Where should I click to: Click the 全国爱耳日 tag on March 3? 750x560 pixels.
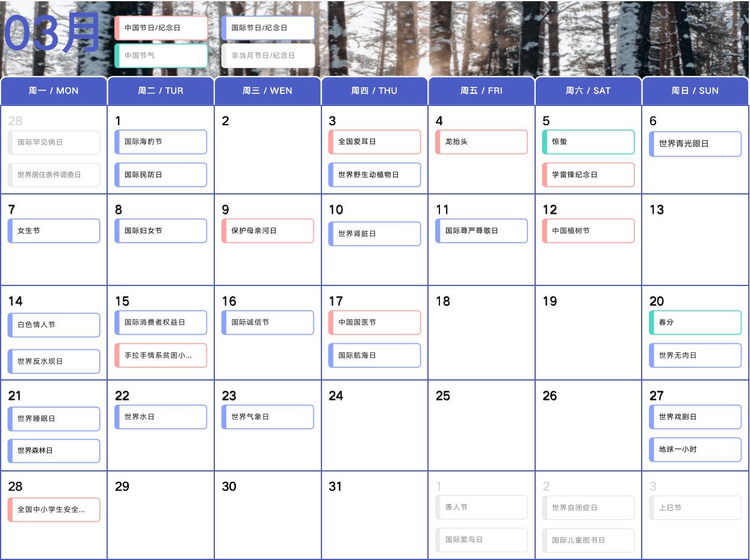[x=374, y=142]
